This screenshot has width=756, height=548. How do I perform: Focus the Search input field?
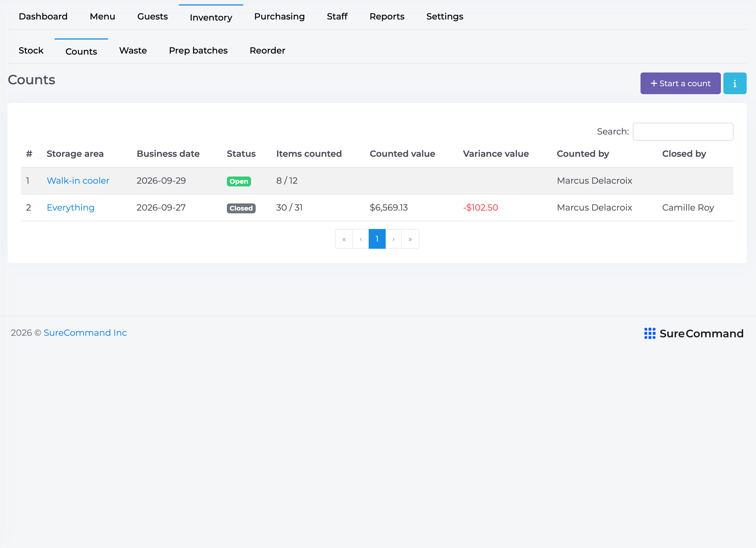(x=683, y=132)
